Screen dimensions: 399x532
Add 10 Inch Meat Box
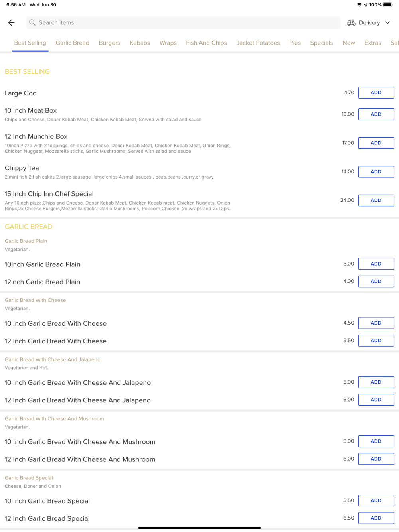376,114
